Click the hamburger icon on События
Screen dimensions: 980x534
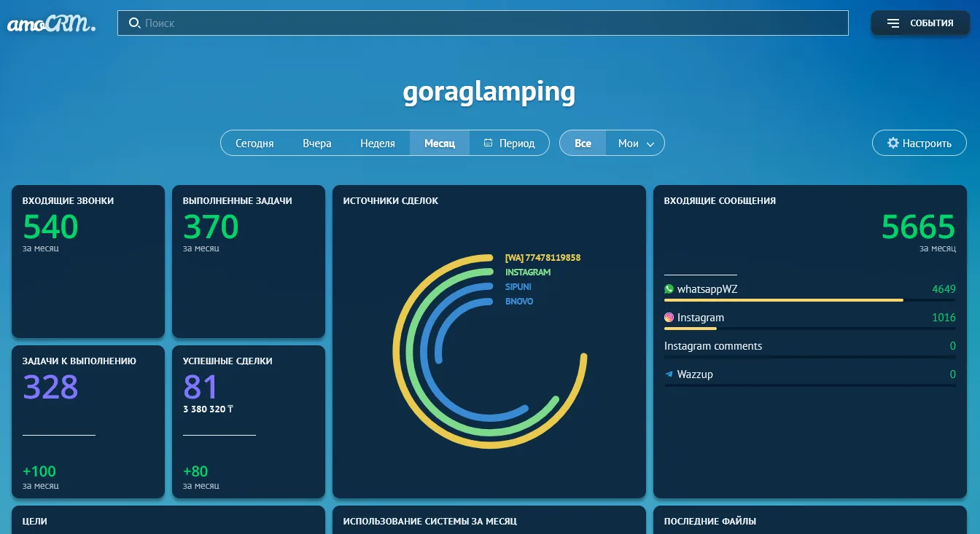pyautogui.click(x=893, y=23)
